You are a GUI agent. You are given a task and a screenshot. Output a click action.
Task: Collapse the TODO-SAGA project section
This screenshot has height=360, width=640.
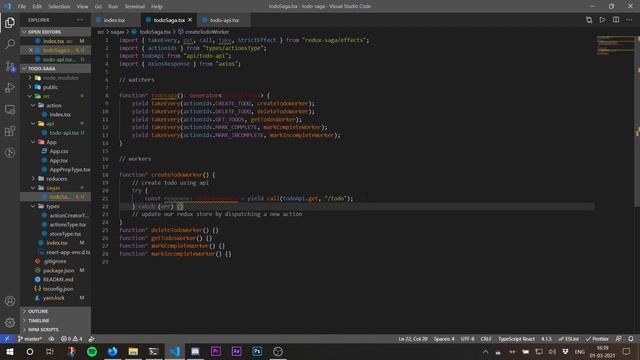click(x=56, y=68)
